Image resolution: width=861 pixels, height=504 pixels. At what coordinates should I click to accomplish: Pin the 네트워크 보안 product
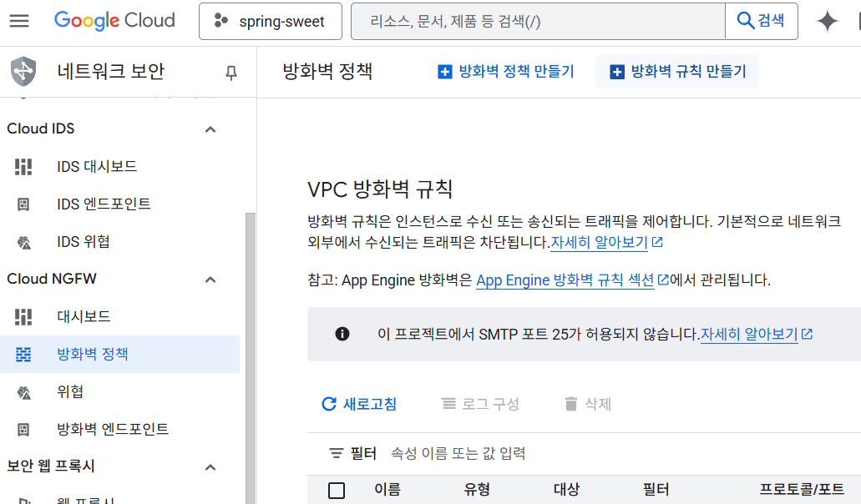coord(231,73)
